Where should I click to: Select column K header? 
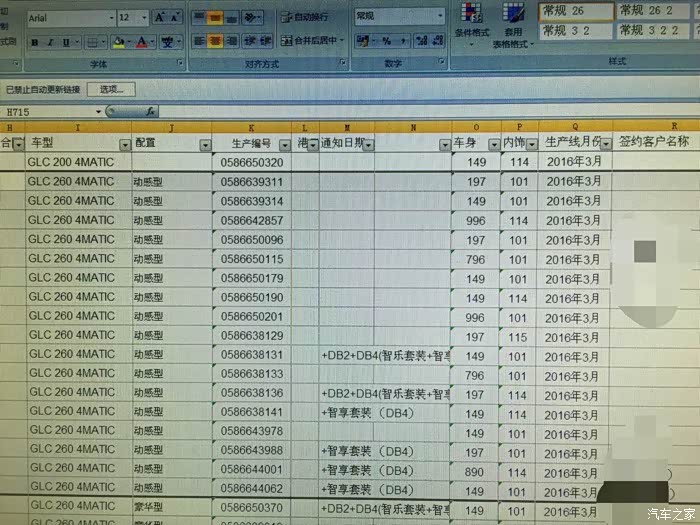coord(251,128)
